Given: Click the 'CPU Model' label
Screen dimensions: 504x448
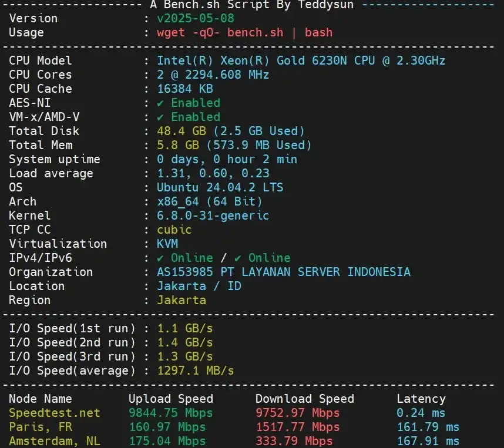Looking at the screenshot, I should [x=41, y=60].
